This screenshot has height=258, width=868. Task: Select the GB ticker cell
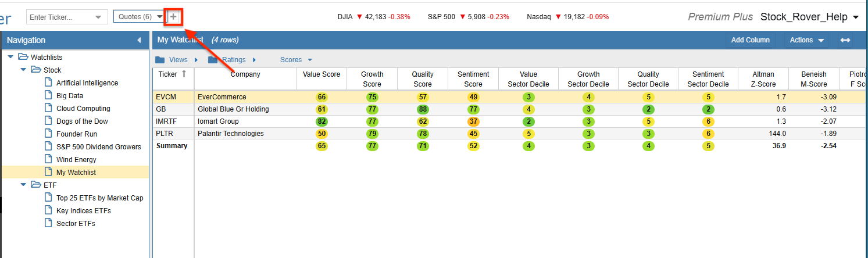(x=173, y=109)
